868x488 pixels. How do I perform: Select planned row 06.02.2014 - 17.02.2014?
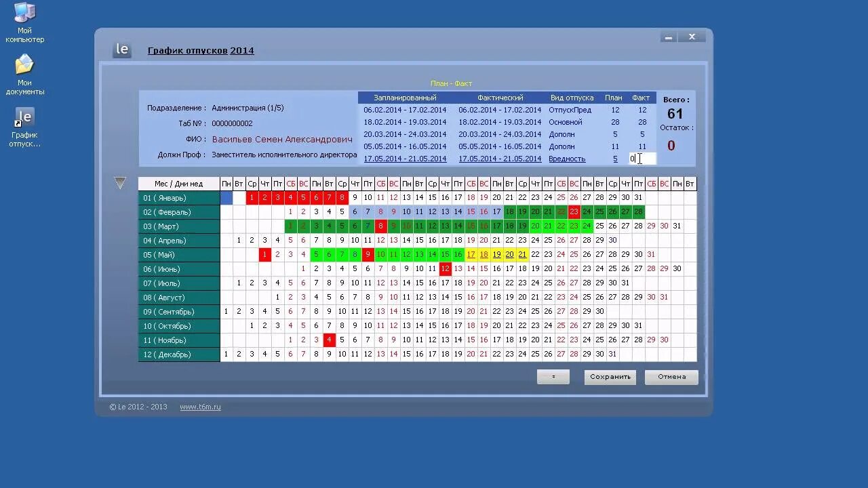click(x=405, y=110)
